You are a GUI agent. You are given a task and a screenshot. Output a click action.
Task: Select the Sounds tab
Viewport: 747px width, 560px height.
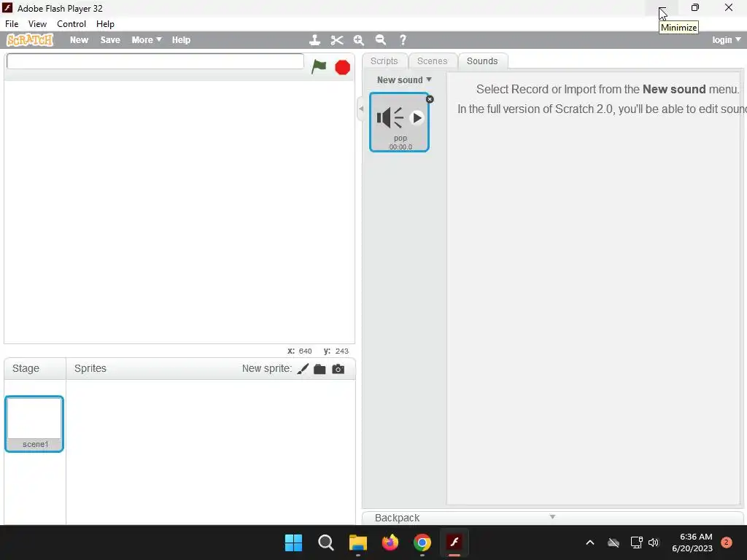[482, 61]
